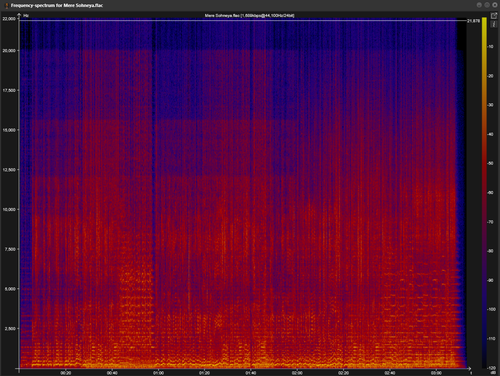
Task: Close the Frequency-spectrum window
Action: click(x=494, y=5)
